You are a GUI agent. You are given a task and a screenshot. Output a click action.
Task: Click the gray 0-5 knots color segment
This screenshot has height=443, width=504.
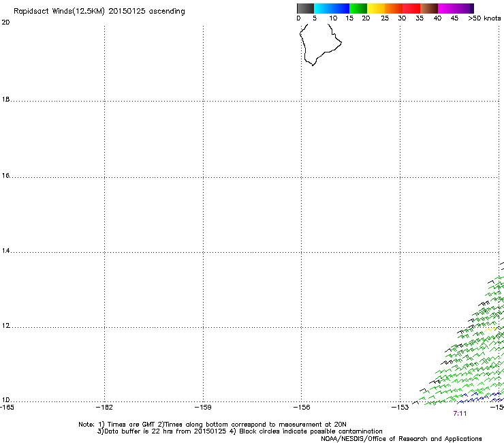point(305,8)
